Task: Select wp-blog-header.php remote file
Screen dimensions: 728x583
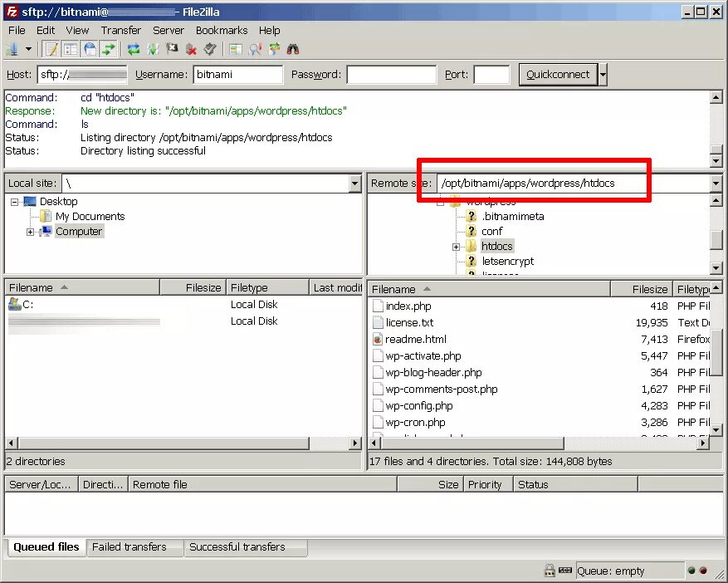Action: 433,373
